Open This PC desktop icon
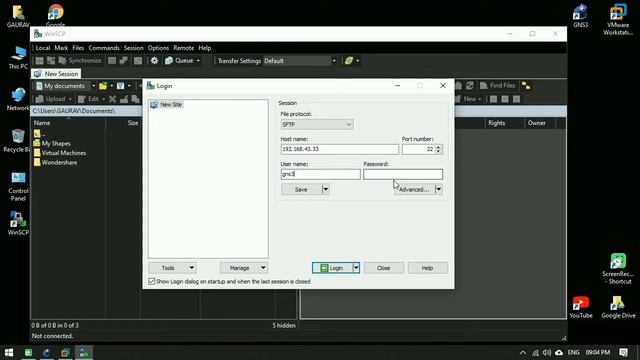 [18, 58]
